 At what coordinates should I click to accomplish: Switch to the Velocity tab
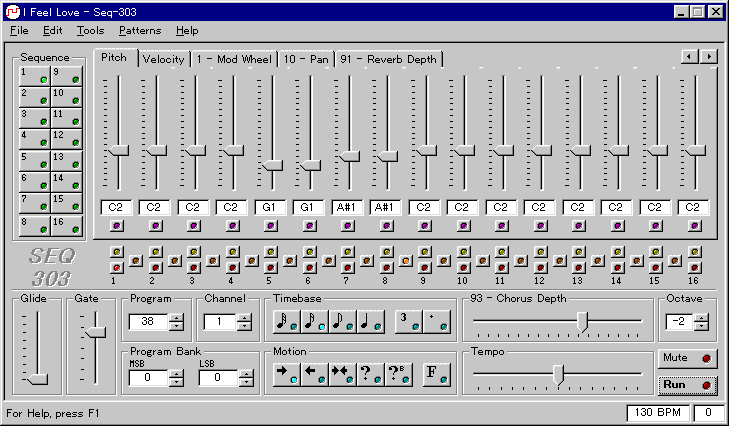pos(164,60)
